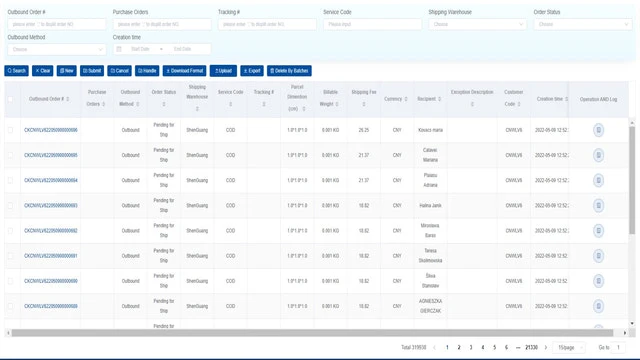Jump to page 6 in pagination
This screenshot has width=640, height=360.
tap(506, 347)
